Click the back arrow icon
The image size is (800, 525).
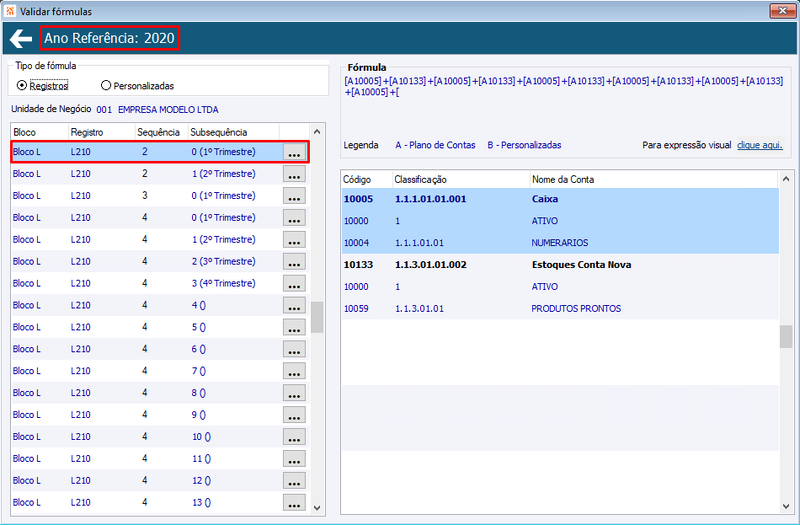pos(21,38)
